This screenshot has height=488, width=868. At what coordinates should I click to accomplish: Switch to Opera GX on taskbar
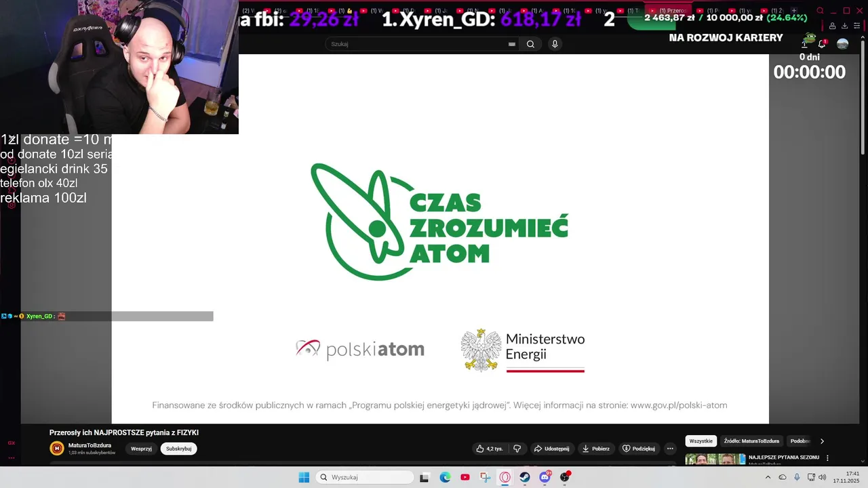[x=505, y=477]
